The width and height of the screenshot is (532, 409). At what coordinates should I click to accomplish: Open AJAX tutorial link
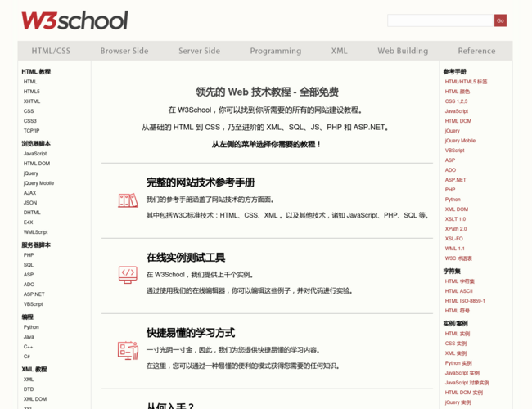click(x=29, y=193)
